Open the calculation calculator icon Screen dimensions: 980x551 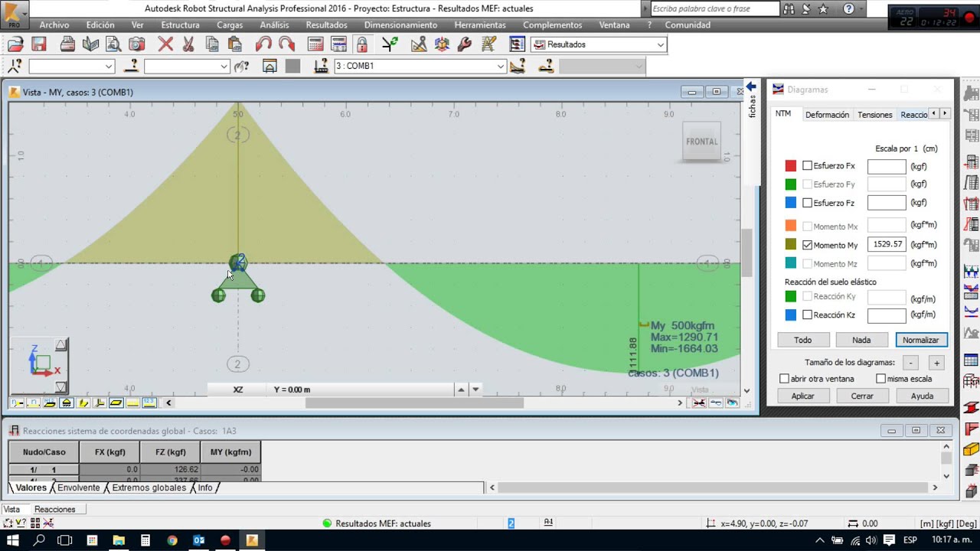point(315,44)
